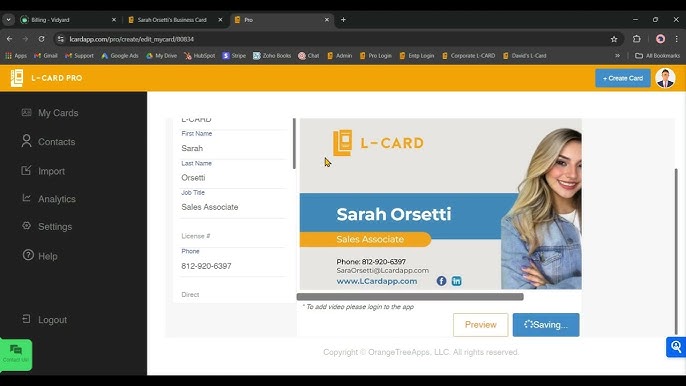The width and height of the screenshot is (686, 386).
Task: Open the My Drive bookmark
Action: pyautogui.click(x=161, y=56)
